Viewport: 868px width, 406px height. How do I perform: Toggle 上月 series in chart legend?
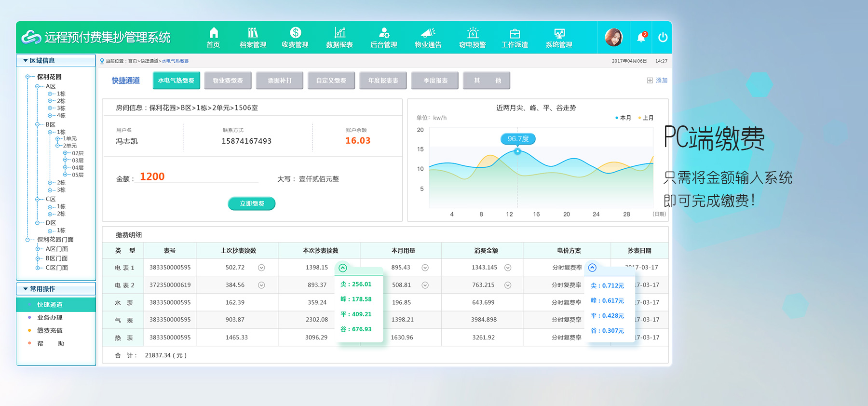click(646, 118)
